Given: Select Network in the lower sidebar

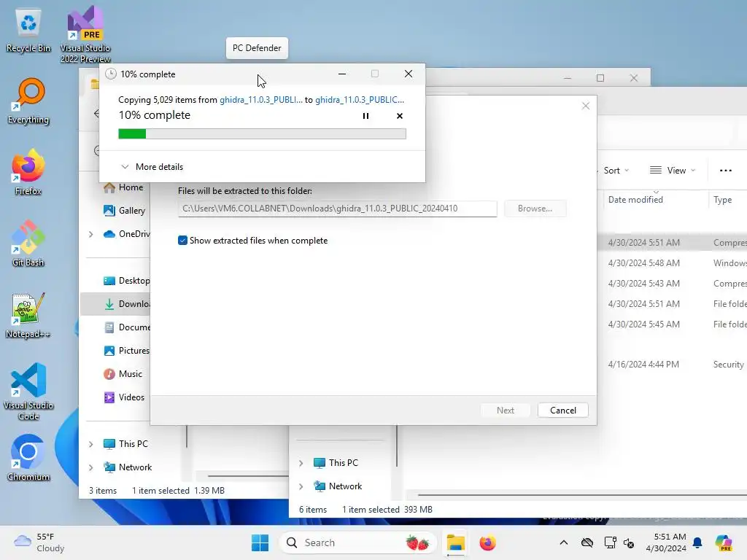Looking at the screenshot, I should (x=338, y=486).
